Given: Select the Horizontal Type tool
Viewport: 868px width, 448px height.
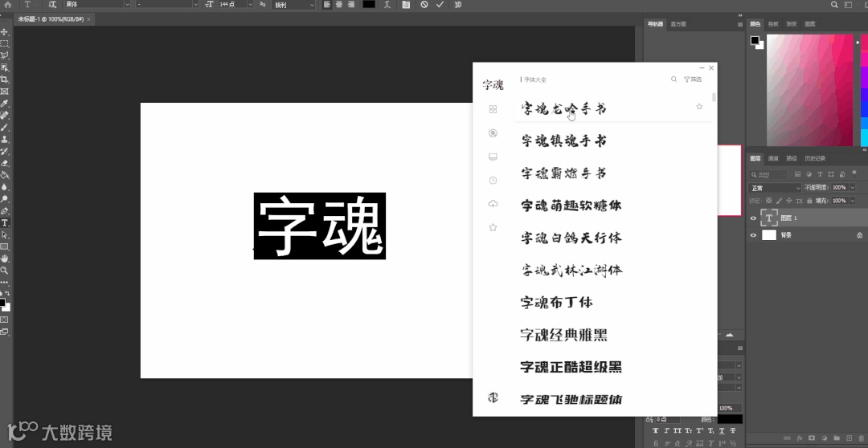Looking at the screenshot, I should [x=5, y=223].
